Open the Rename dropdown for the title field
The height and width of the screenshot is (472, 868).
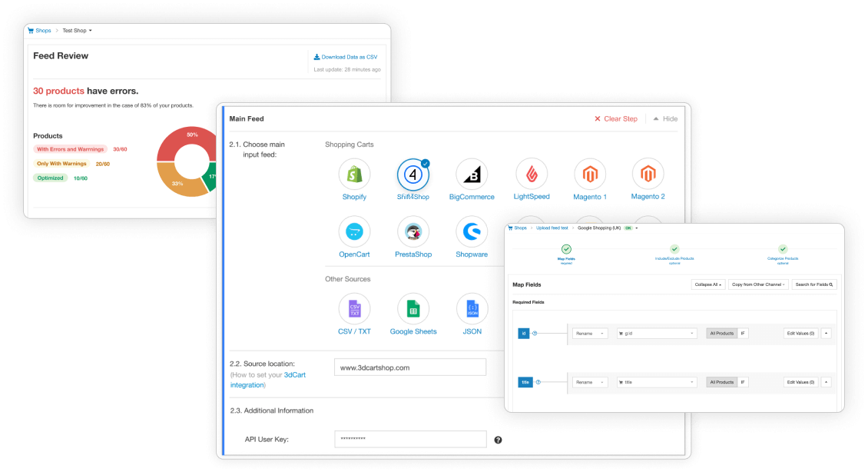pos(590,382)
